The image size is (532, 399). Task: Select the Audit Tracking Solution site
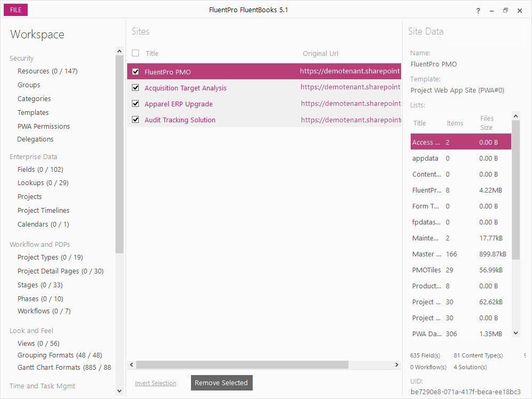(180, 120)
